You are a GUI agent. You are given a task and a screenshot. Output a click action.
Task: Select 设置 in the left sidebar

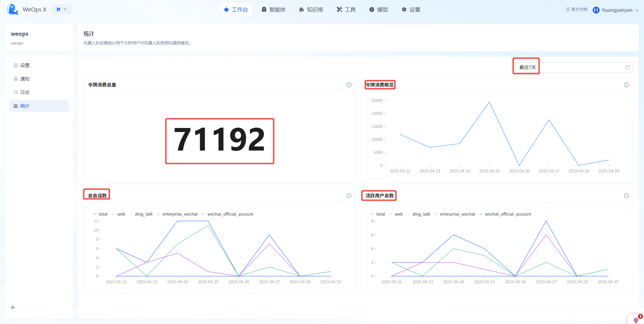coord(39,65)
